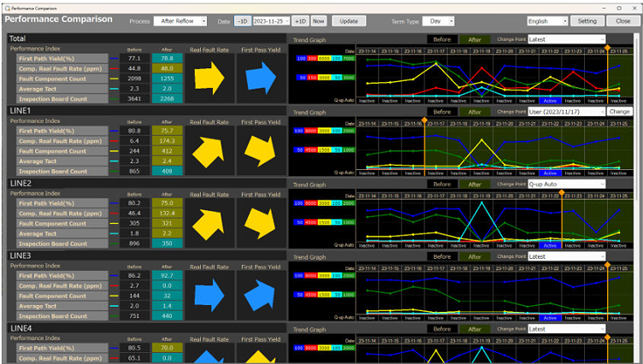The width and height of the screenshot is (643, 364).
Task: Toggle the After view on LINE3 trend graph
Action: click(475, 256)
